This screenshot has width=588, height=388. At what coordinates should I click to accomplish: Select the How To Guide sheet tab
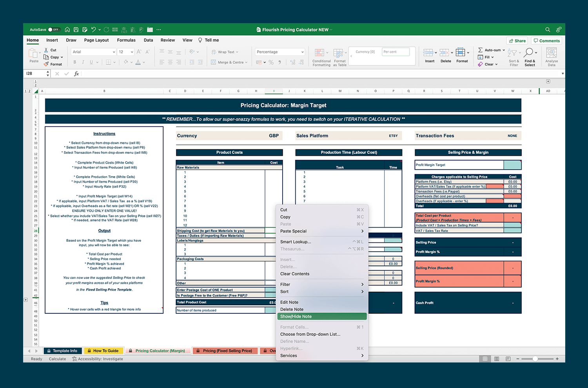click(103, 350)
